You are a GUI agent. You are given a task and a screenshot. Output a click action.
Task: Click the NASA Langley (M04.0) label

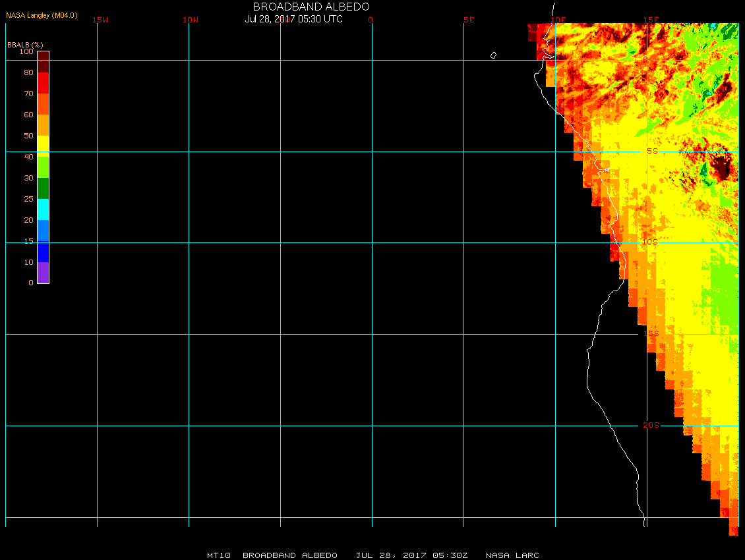(x=42, y=15)
